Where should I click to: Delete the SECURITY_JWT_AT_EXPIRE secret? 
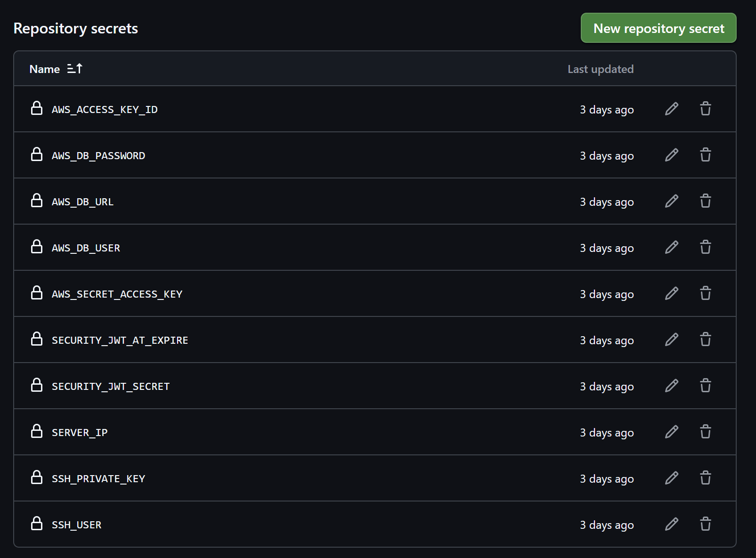705,340
